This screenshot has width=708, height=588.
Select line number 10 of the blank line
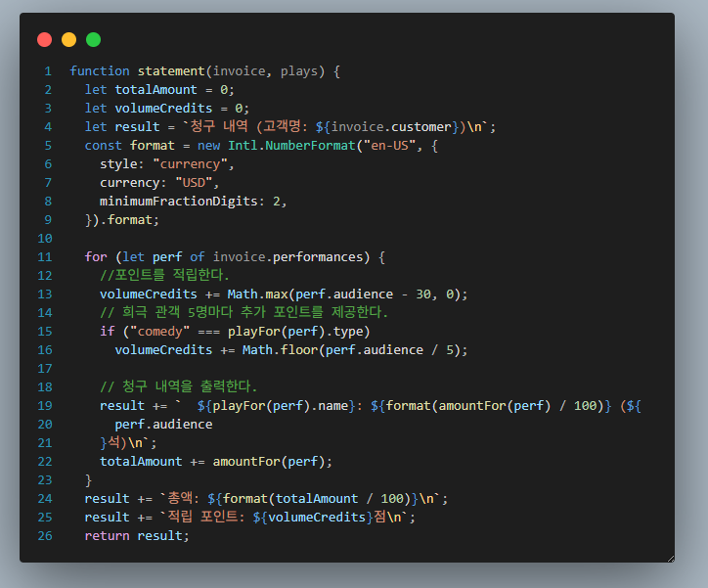(x=45, y=239)
